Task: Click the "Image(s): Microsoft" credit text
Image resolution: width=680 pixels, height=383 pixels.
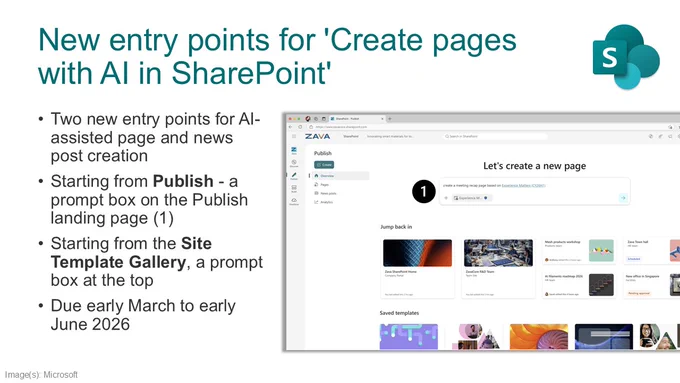Action: coord(41,374)
